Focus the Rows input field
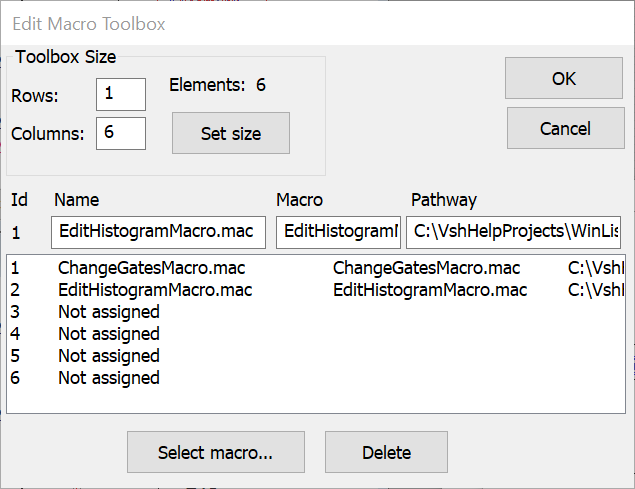Screen dimensions: 635x489 (121, 95)
